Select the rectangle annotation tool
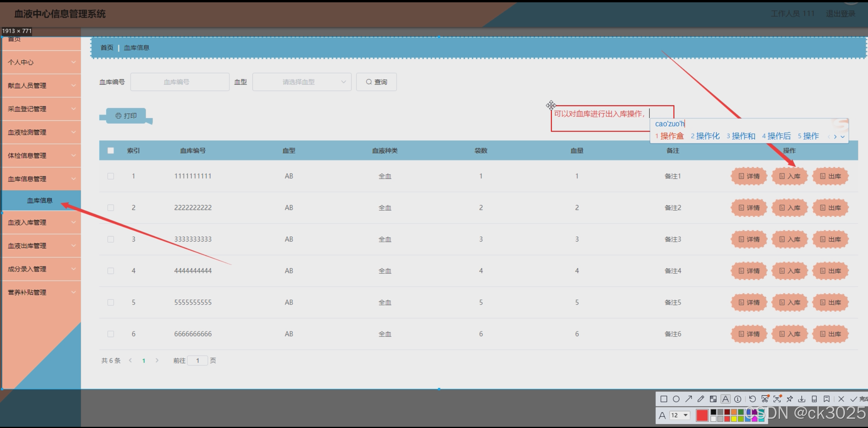 click(664, 399)
